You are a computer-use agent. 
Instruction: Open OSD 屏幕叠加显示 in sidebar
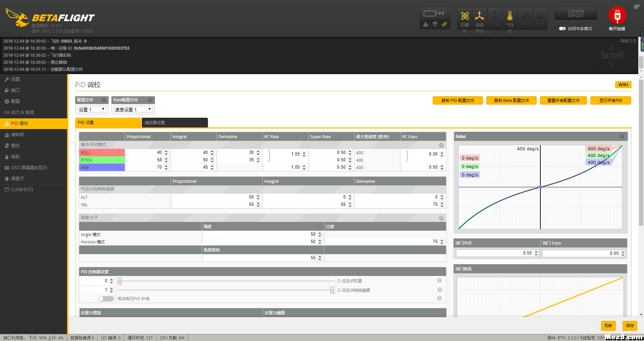coord(34,168)
